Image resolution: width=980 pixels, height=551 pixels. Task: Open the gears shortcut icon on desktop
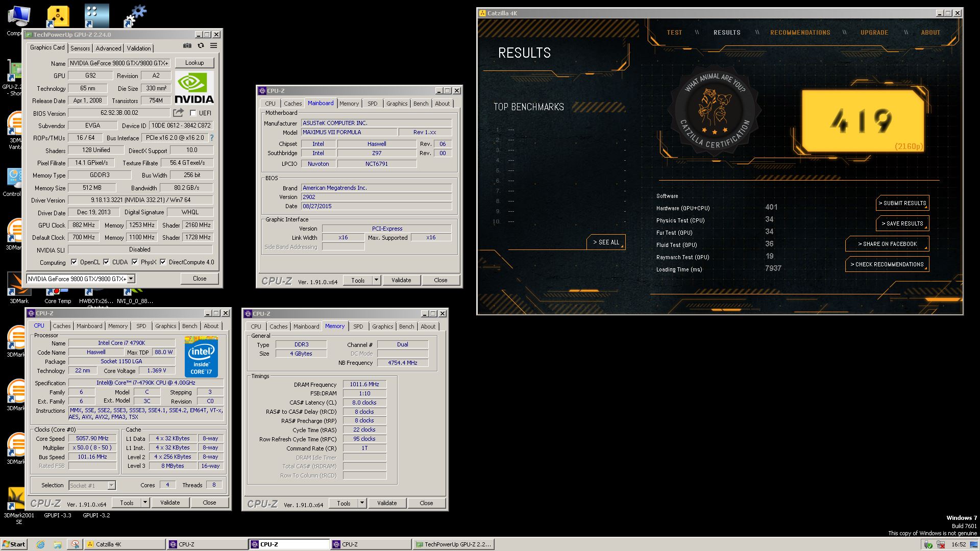pos(136,16)
